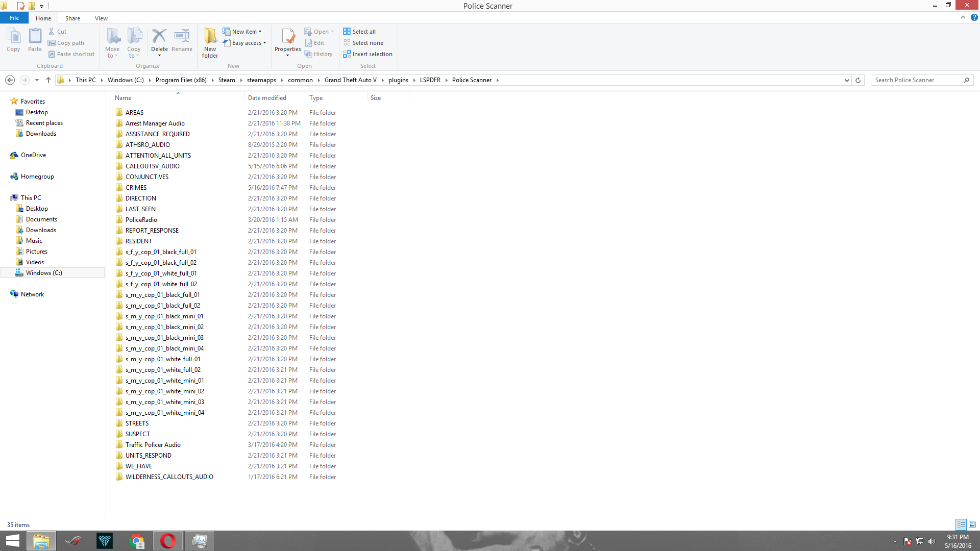Viewport: 980px width, 551px height.
Task: Click the Delete icon in ribbon
Action: (x=159, y=37)
